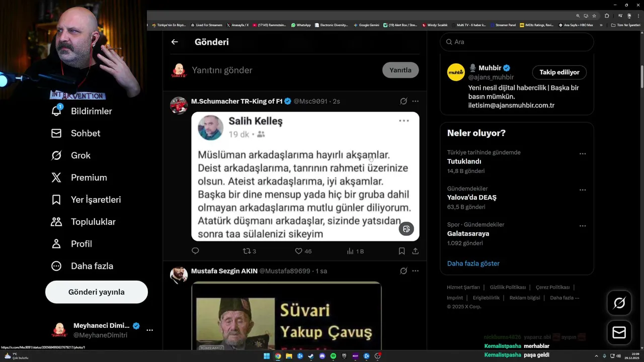Show hidden system tray icons
The image size is (644, 362).
(597, 356)
